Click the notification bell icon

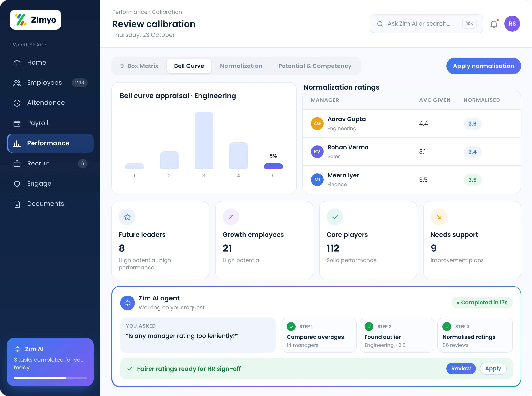point(494,24)
